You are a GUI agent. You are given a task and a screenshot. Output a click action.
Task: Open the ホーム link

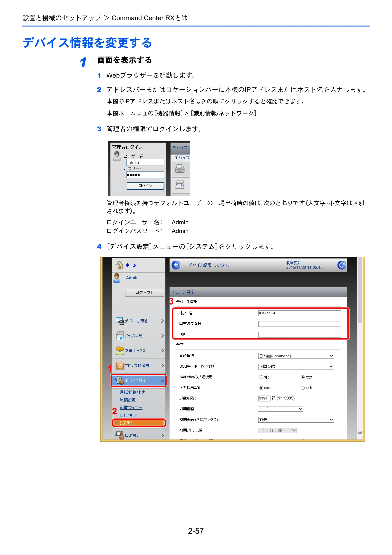tap(131, 265)
